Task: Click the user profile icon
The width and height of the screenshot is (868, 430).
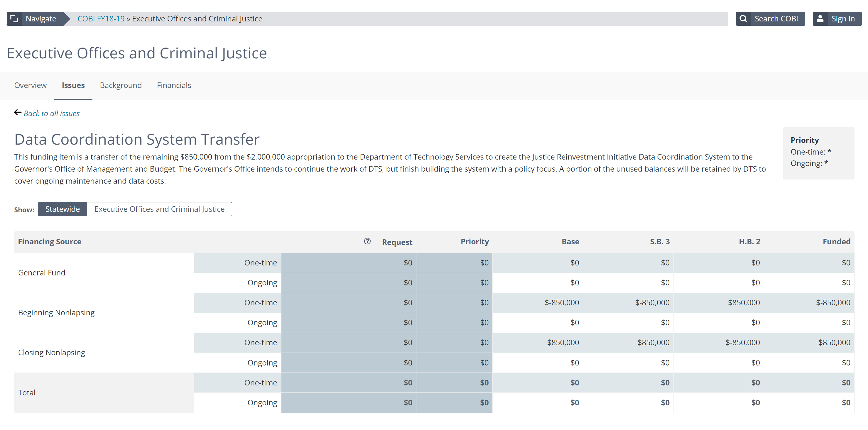Action: coord(820,19)
